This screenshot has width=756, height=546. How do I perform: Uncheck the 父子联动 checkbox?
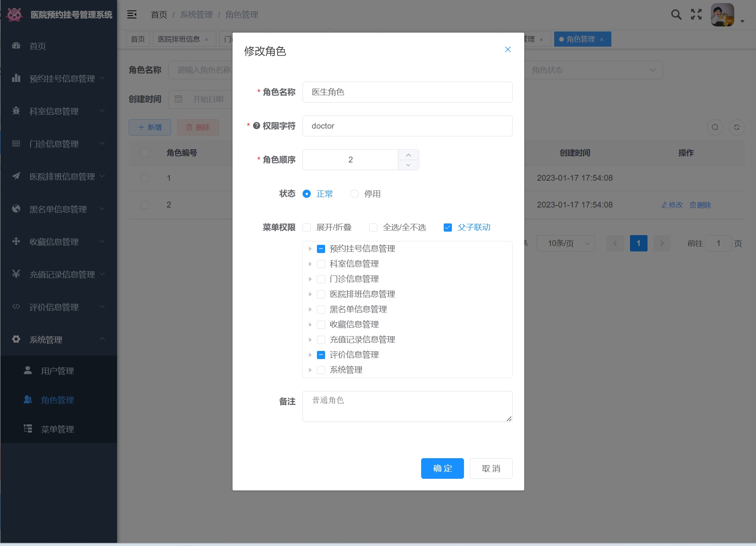(x=448, y=228)
